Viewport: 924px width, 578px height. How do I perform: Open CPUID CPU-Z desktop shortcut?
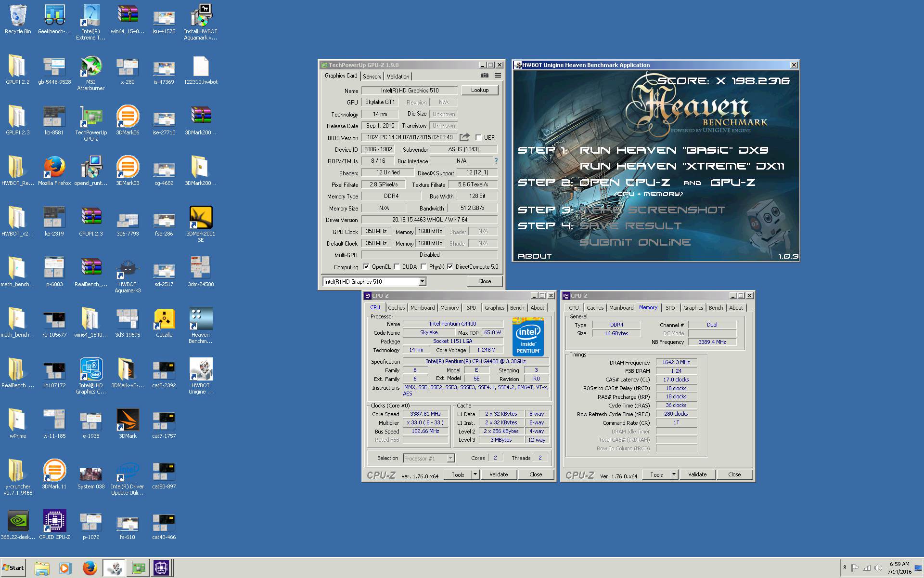coord(54,525)
